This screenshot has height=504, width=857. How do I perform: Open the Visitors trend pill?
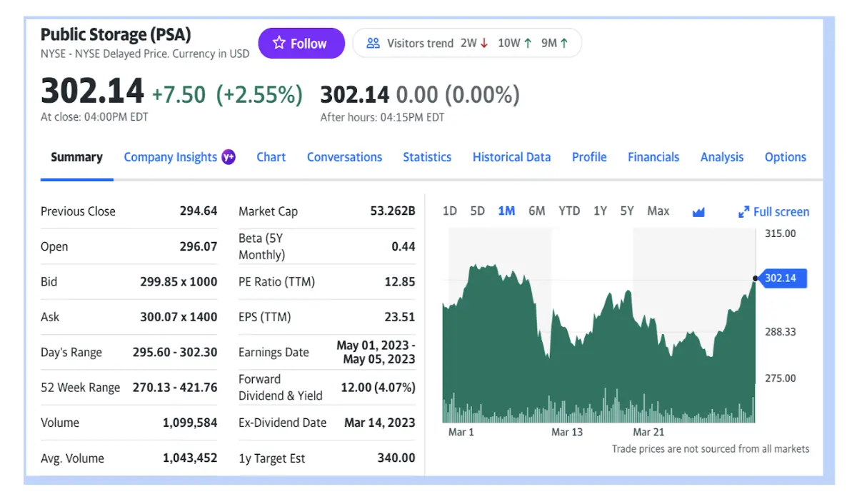coord(467,43)
